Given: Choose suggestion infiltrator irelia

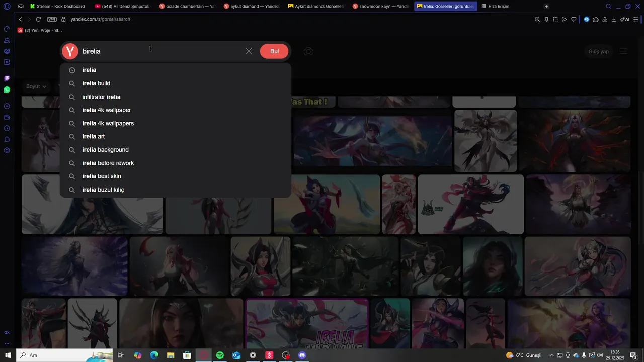Looking at the screenshot, I should (x=176, y=97).
